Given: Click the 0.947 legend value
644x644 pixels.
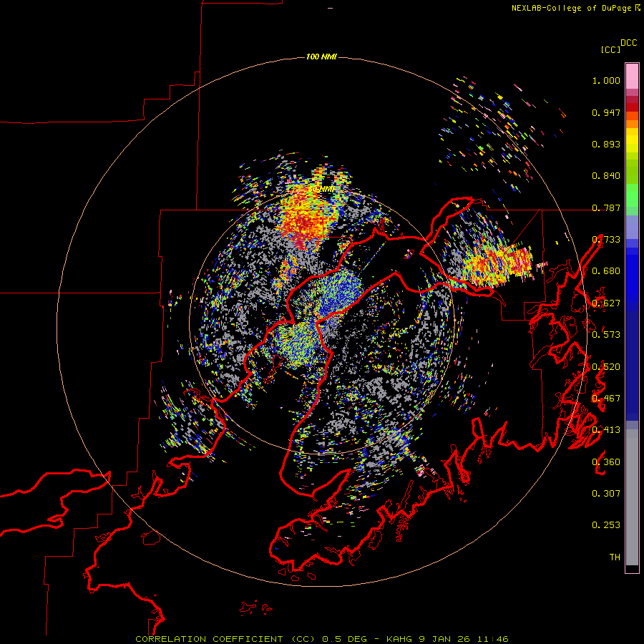Looking at the screenshot, I should click(x=606, y=112).
